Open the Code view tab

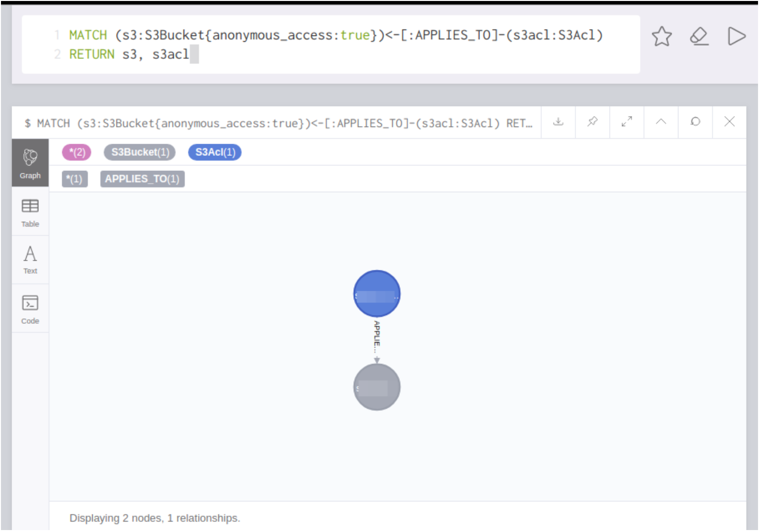(30, 309)
